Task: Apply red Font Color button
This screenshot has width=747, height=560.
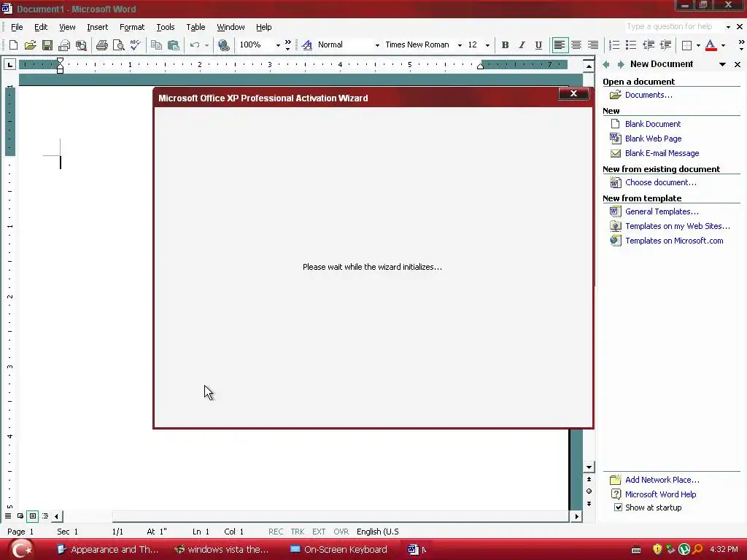Action: tap(711, 44)
